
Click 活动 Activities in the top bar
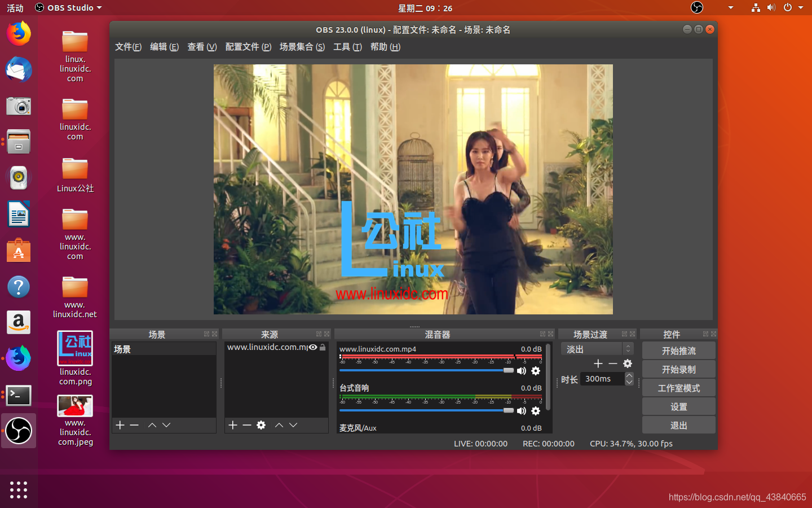point(15,7)
